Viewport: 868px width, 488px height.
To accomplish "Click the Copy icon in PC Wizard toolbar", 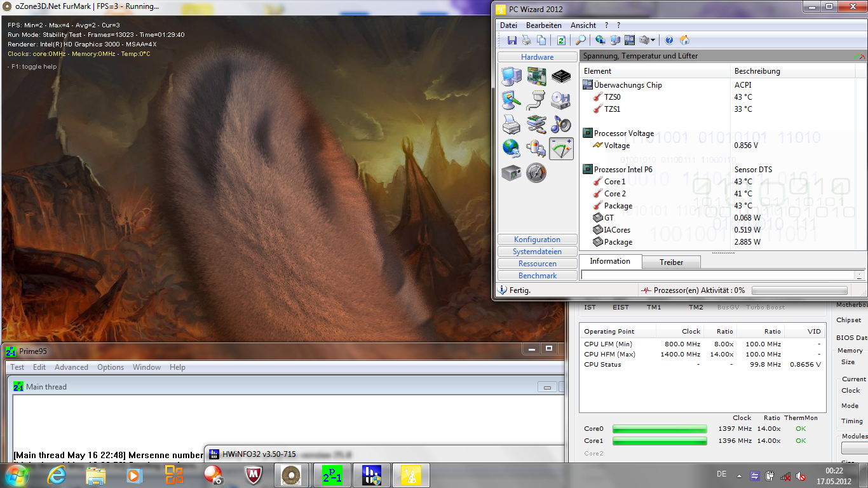I will coord(541,40).
